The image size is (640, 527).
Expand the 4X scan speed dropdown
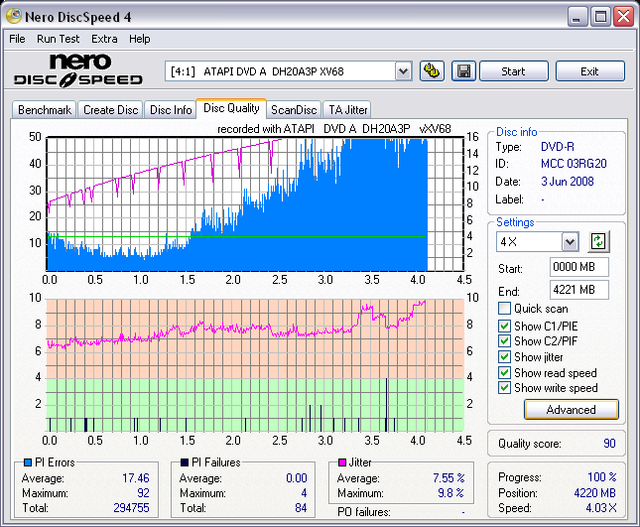click(570, 242)
